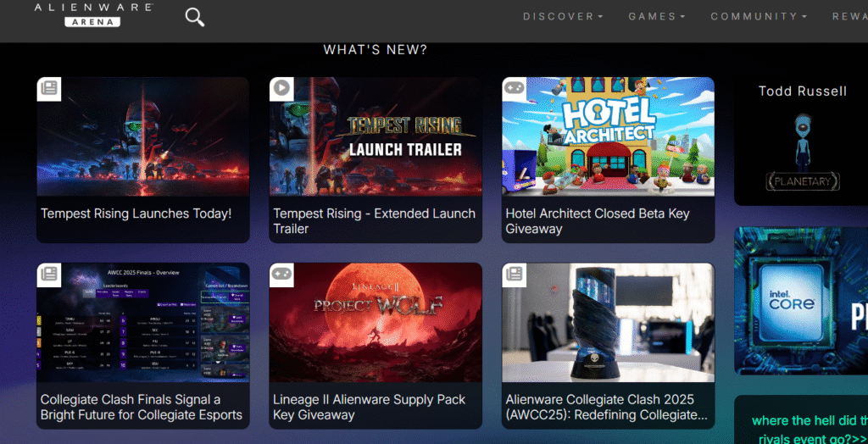Screen dimensions: 868x444
Task: Click AWCC25 trophy photo thumbnail
Action: [608, 323]
